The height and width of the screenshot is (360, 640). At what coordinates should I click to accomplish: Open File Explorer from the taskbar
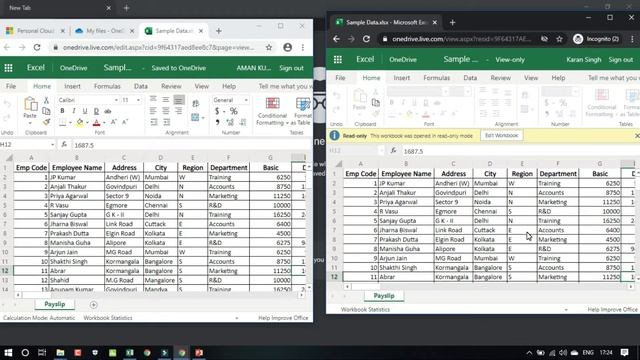(60, 353)
